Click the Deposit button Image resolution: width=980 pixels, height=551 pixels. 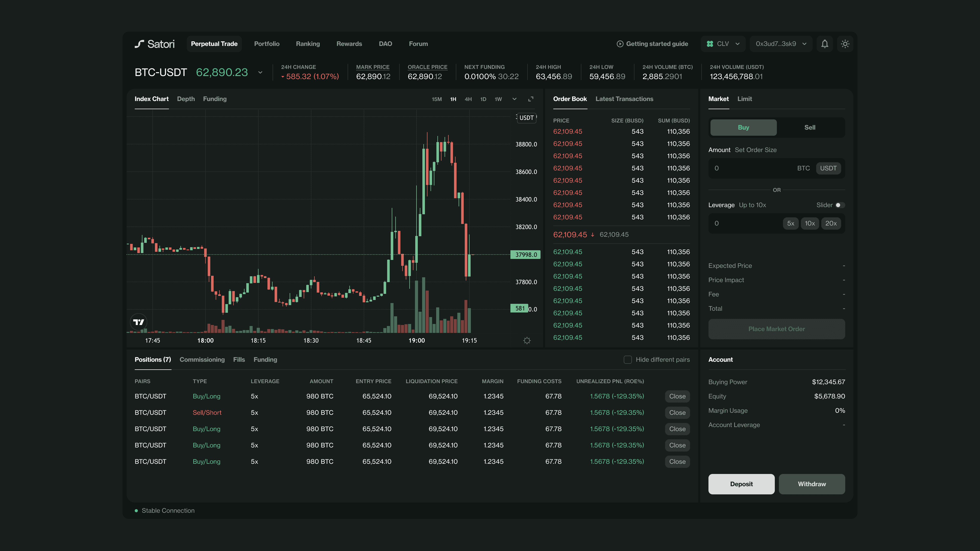pos(741,484)
